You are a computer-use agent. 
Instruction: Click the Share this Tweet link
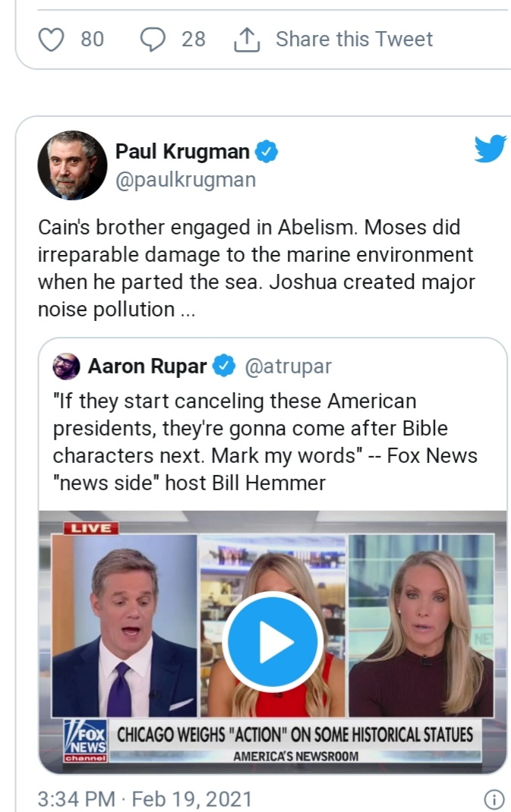pyautogui.click(x=354, y=39)
